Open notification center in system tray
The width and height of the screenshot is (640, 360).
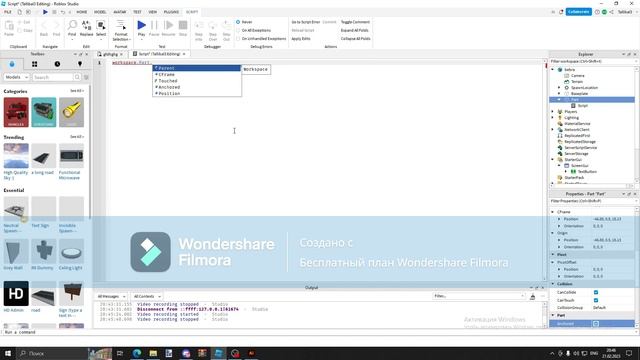pyautogui.click(x=629, y=353)
